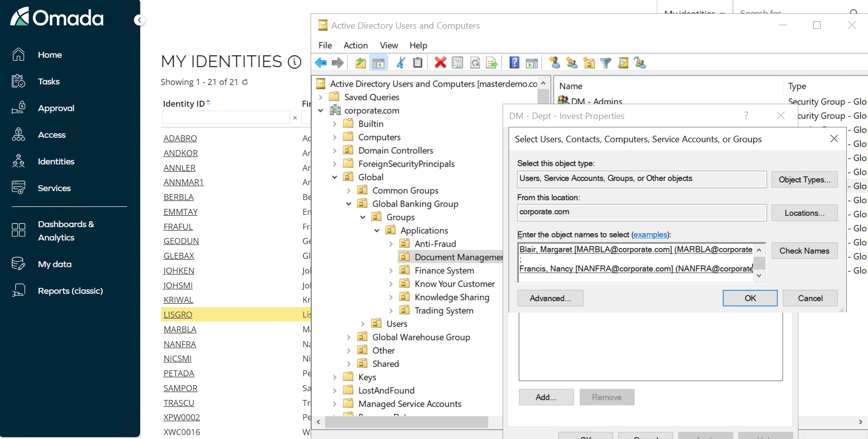Expand the Builtin container

coord(335,124)
